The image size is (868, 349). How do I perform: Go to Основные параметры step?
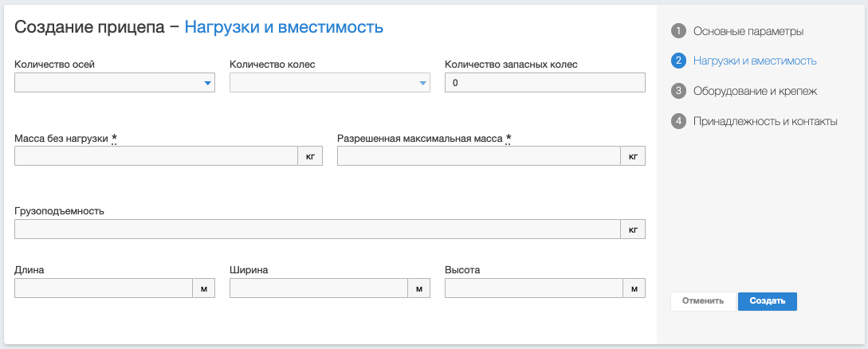748,31
